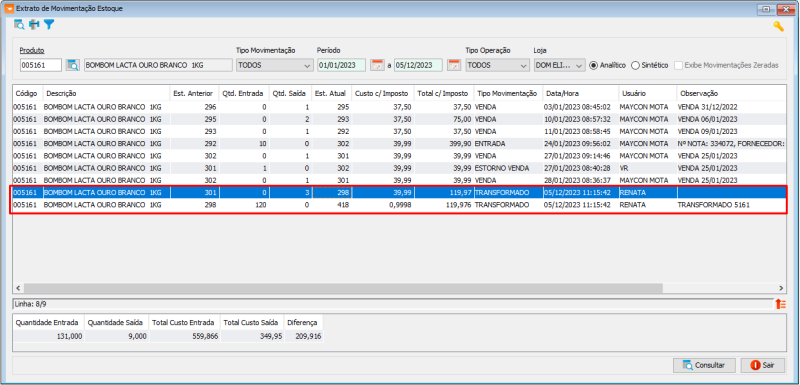800x385 pixels.
Task: Select the Sintético radio option
Action: [649, 65]
